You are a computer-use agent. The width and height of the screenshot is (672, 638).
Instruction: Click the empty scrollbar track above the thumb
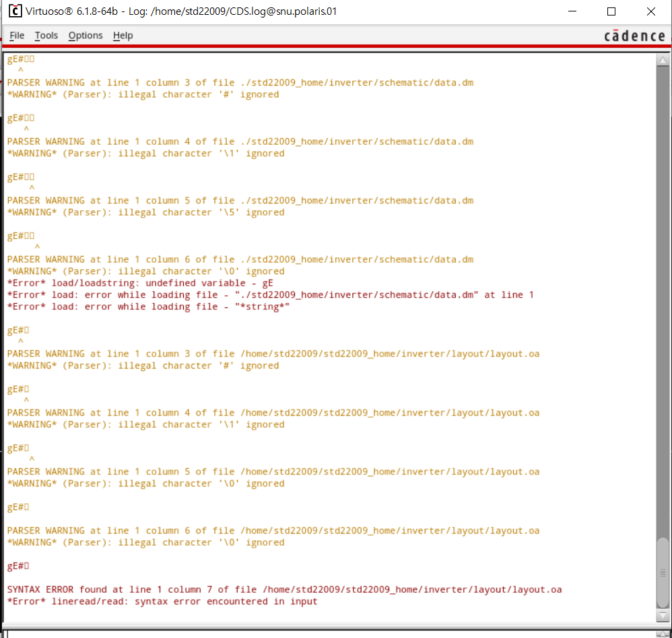pyautogui.click(x=662, y=303)
